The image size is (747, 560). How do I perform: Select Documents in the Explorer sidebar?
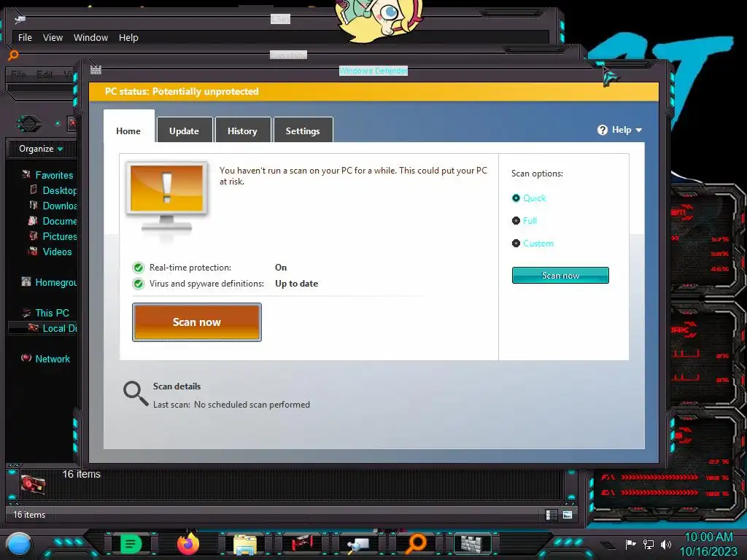click(59, 221)
